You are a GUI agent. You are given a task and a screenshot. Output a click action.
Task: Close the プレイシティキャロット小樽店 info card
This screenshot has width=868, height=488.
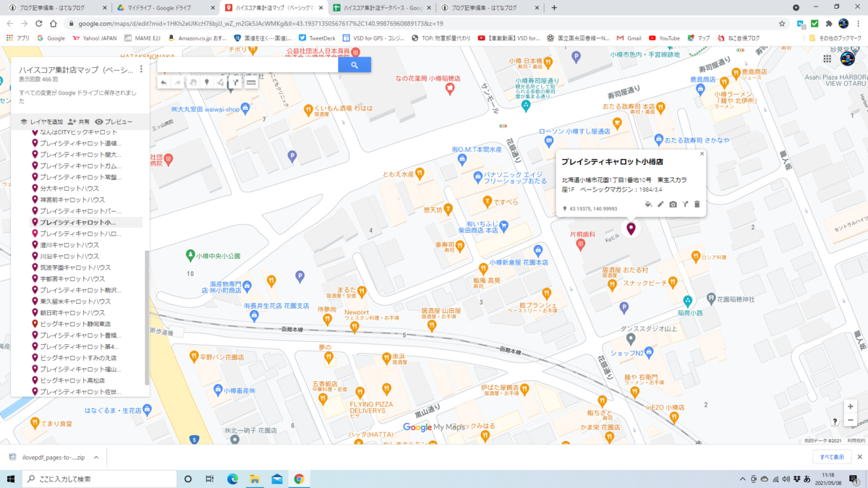point(702,154)
